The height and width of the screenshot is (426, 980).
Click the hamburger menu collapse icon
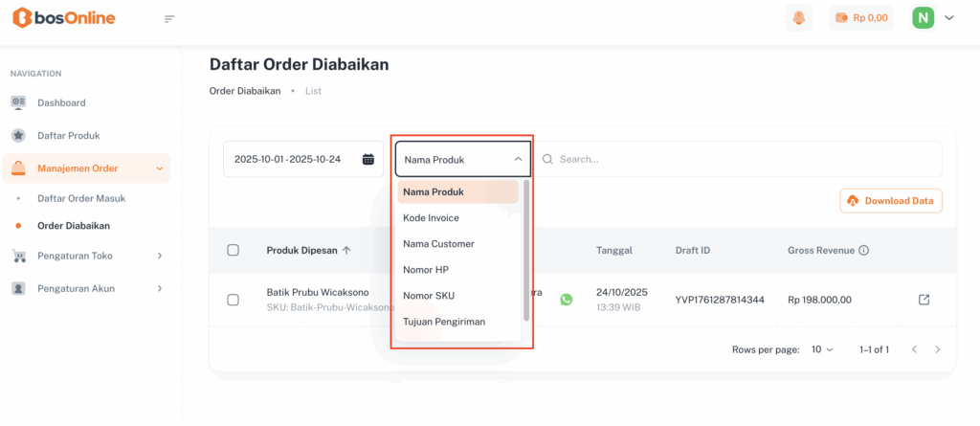pyautogui.click(x=170, y=18)
